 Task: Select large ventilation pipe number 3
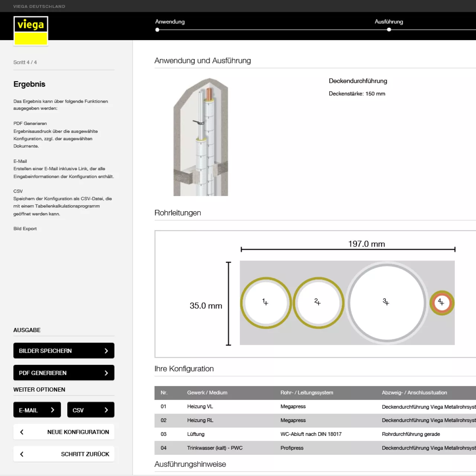(x=386, y=303)
